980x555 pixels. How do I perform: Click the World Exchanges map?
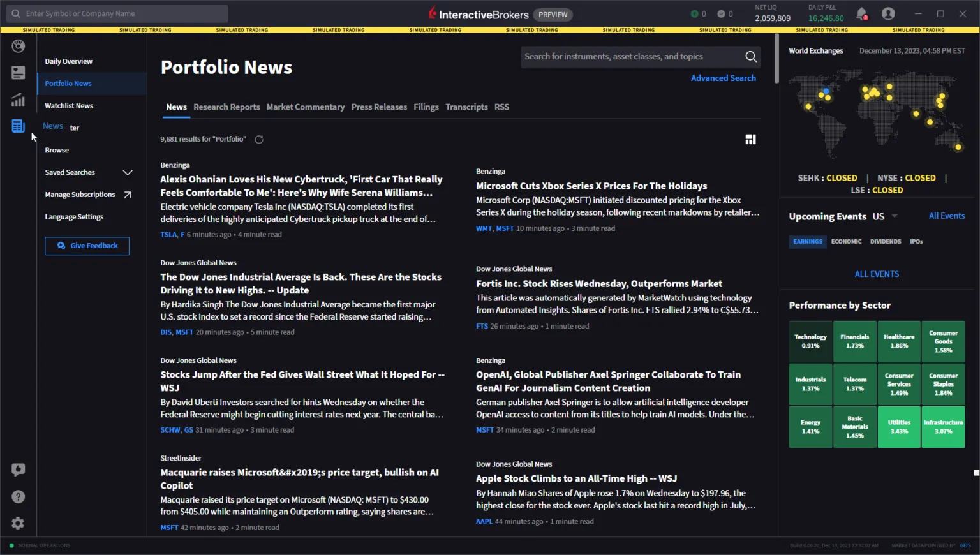[877, 114]
